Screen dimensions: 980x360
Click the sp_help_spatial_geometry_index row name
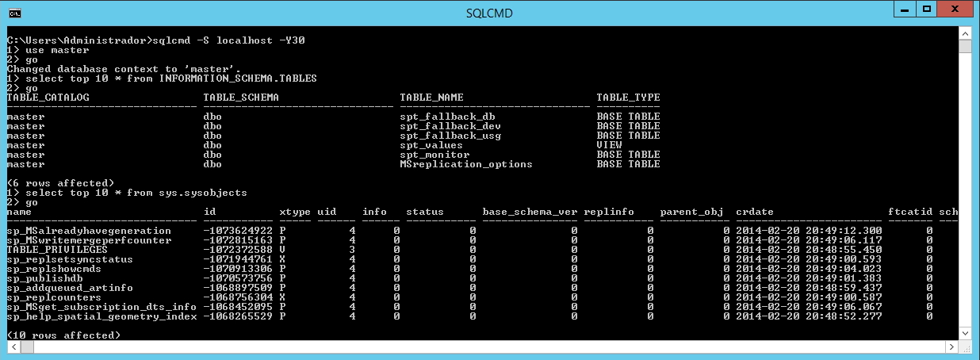coord(102,316)
